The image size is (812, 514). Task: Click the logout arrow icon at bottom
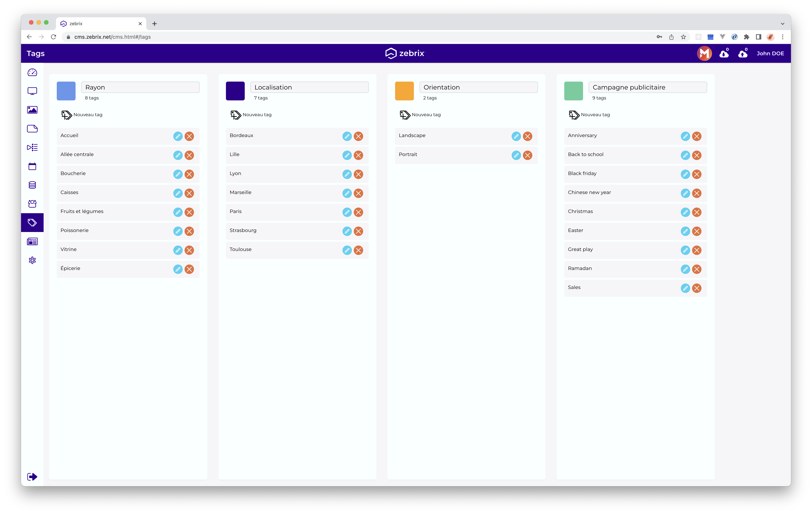[32, 477]
